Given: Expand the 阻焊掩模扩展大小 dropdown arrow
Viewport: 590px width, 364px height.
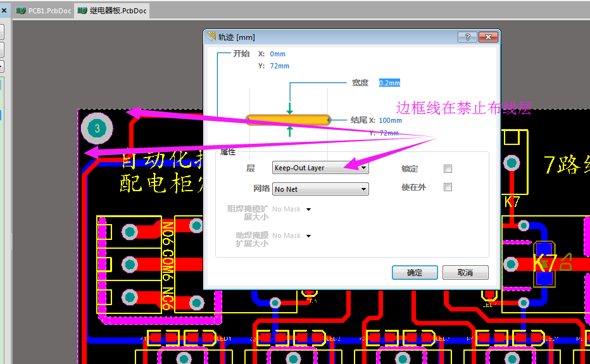Looking at the screenshot, I should (x=308, y=210).
